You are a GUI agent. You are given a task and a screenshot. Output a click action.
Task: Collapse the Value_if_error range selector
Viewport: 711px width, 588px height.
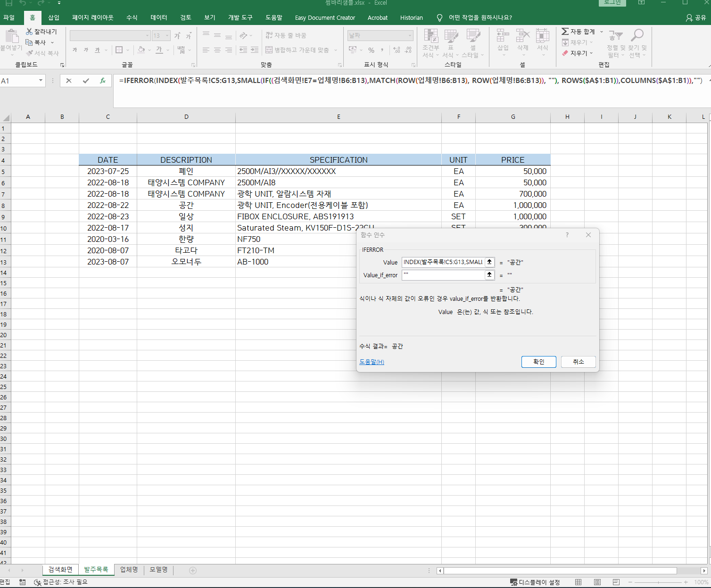tap(490, 274)
